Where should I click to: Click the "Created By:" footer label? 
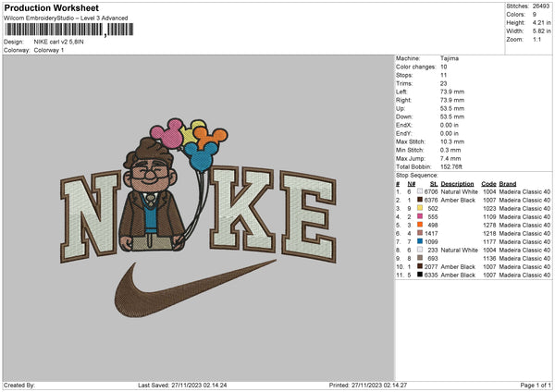(19, 385)
